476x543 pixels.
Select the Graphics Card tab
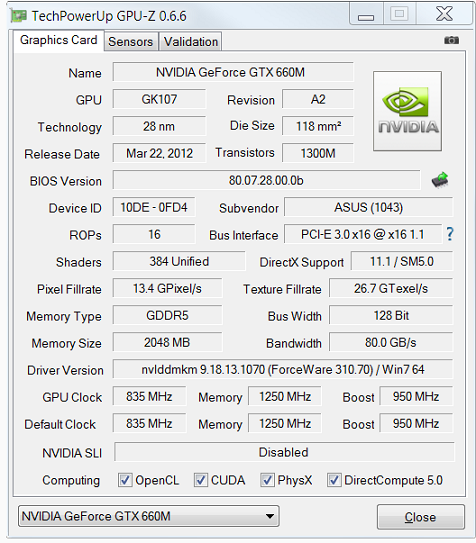point(59,40)
